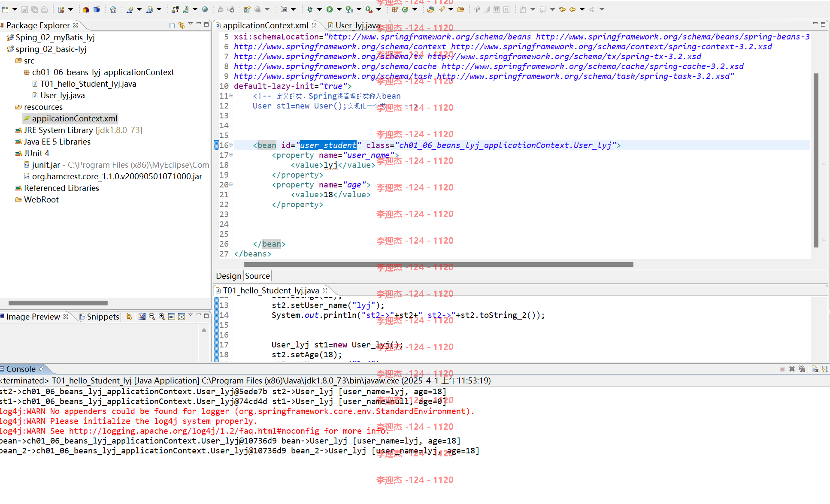Screen dimensions: 830x504
Task: Collapse property fold at line 20
Action: [231, 184]
